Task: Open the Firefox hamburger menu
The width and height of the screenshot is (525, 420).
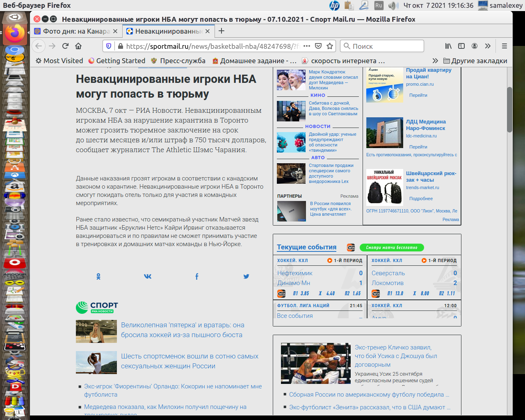Action: (x=504, y=46)
